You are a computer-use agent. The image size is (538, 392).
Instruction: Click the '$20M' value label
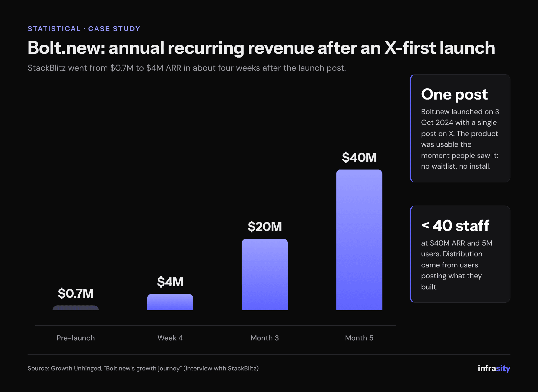click(265, 227)
